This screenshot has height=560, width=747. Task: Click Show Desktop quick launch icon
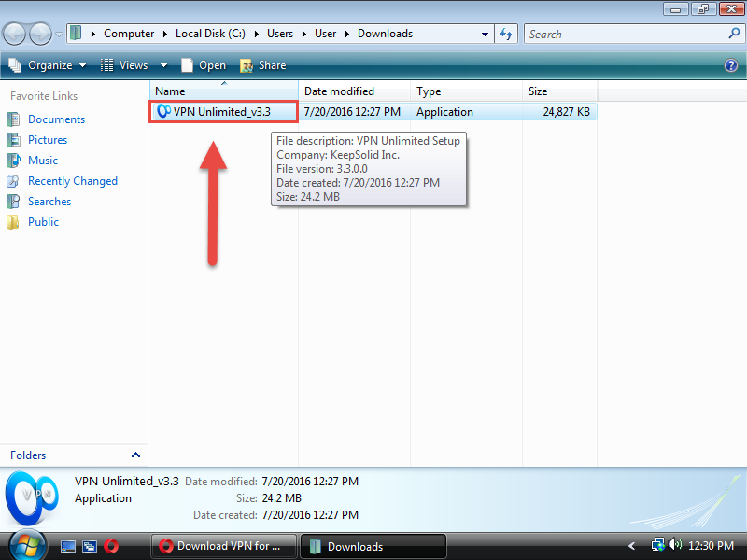(67, 546)
